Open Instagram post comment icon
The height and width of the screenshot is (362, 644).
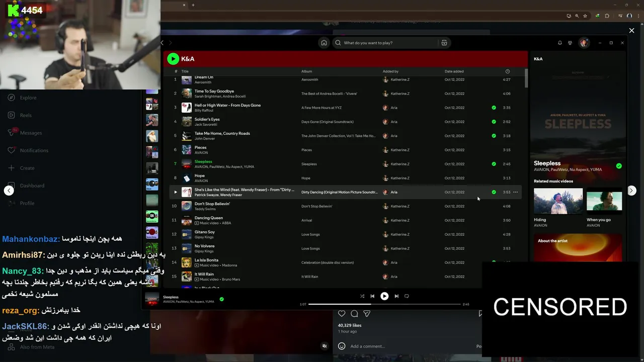coord(354,314)
